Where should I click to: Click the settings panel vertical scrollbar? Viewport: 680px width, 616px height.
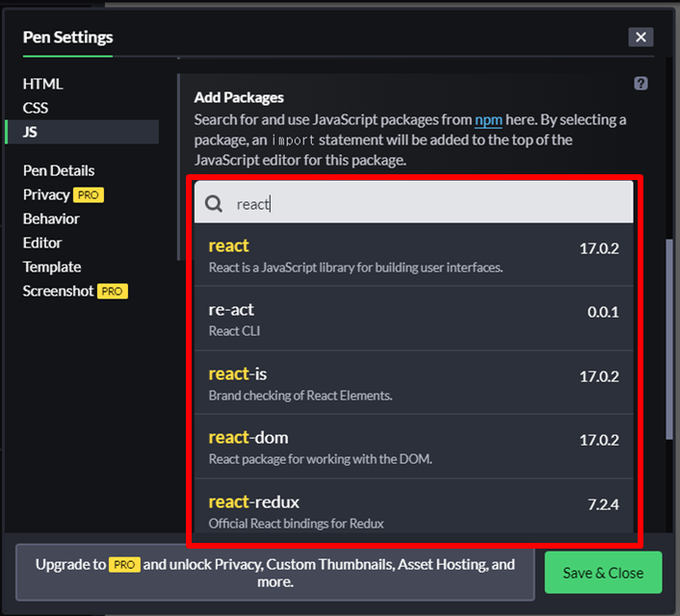pos(669,339)
